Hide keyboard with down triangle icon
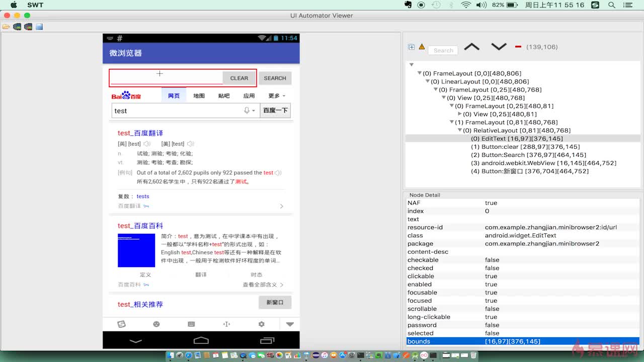Viewport: 644px width, 362px height. 290,324
